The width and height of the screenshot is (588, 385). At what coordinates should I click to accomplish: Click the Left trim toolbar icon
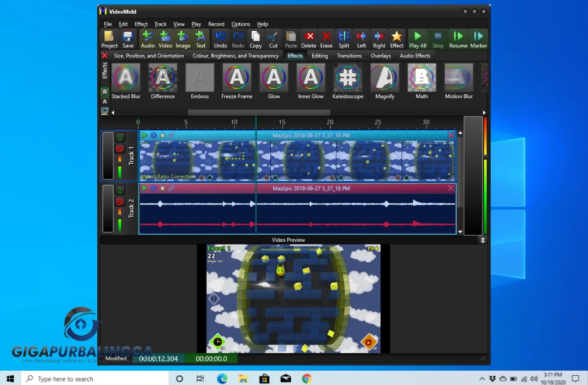click(361, 39)
